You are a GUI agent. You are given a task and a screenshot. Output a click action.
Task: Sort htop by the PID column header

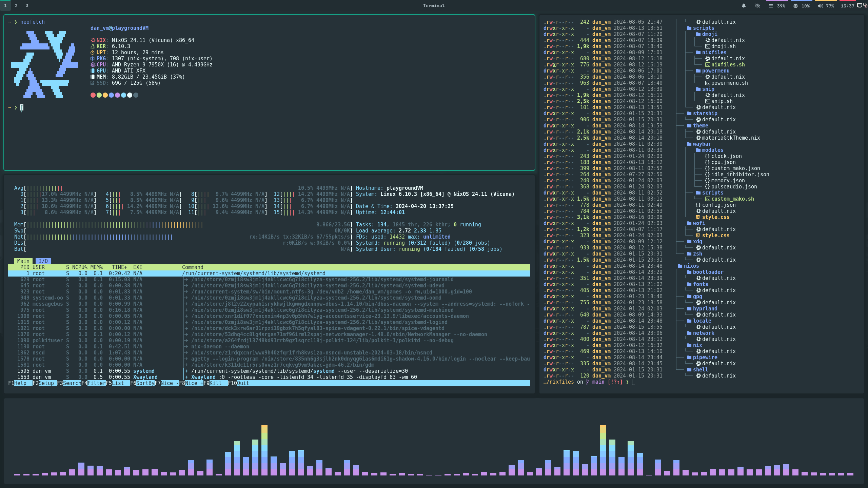click(25, 267)
